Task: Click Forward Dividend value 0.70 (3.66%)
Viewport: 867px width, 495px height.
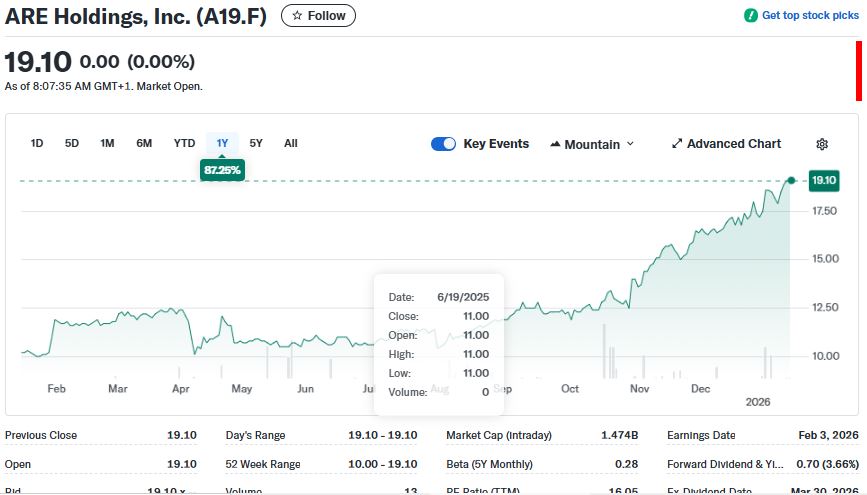Action: tap(827, 464)
